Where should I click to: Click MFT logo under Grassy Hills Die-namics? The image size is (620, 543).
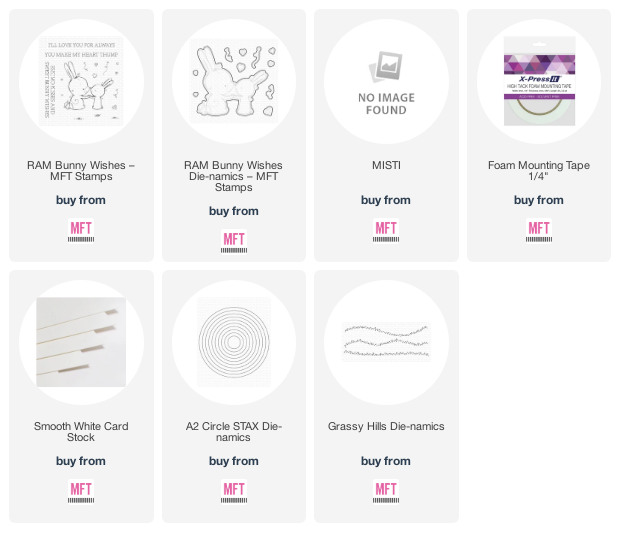point(386,492)
